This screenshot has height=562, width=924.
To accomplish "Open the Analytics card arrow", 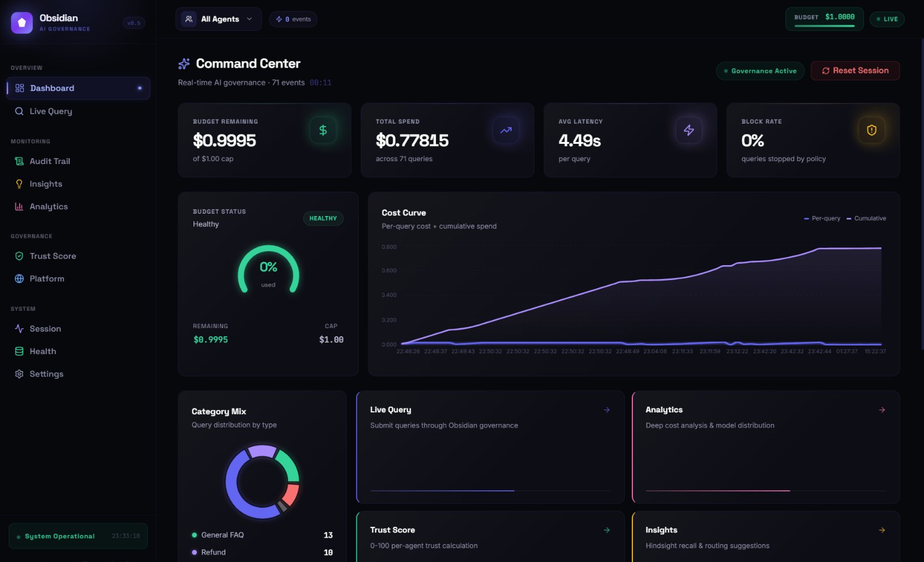I will 882,410.
